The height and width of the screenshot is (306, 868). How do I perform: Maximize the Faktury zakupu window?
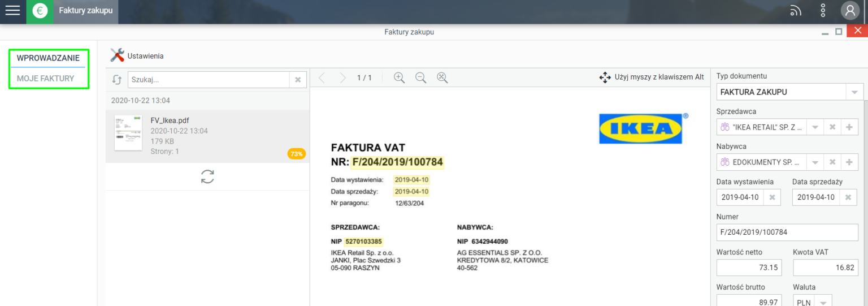[839, 32]
